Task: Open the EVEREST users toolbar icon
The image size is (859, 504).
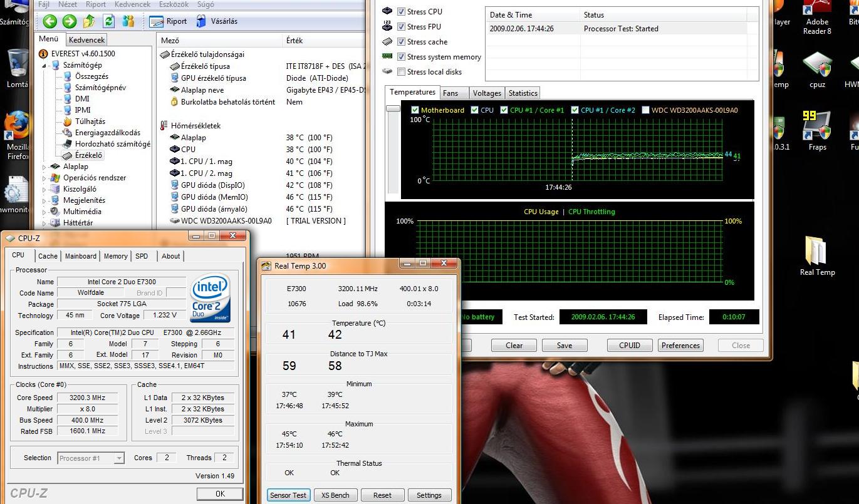Action: click(x=128, y=21)
